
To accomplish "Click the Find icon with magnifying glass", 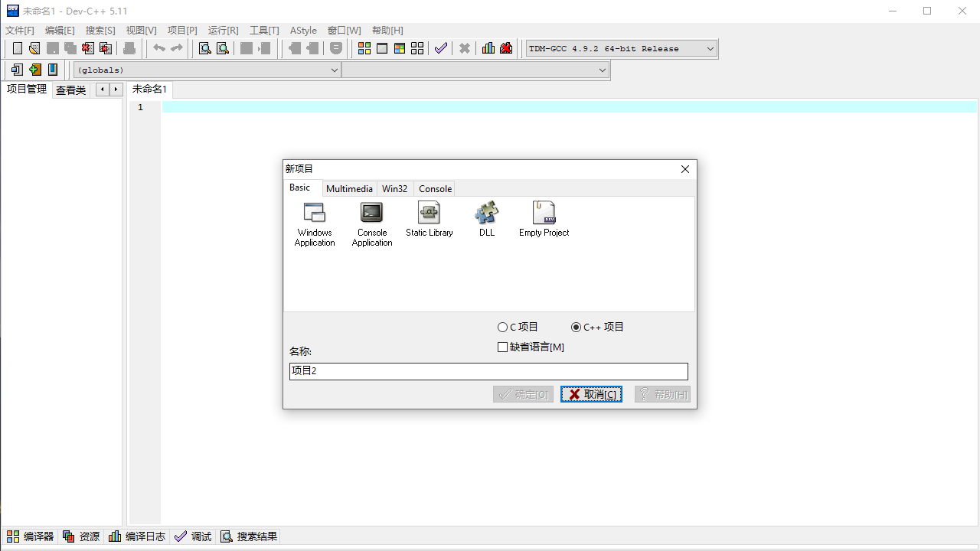I will point(204,47).
